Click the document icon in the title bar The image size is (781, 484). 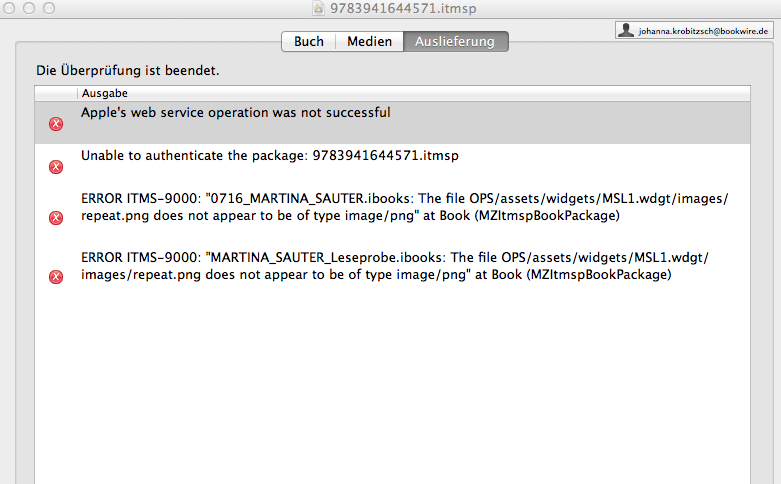coord(317,8)
